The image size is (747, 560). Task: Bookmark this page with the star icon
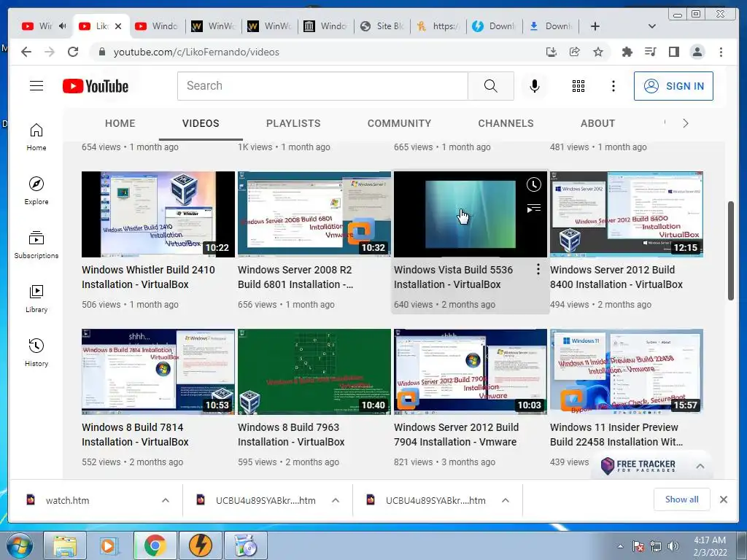tap(598, 52)
